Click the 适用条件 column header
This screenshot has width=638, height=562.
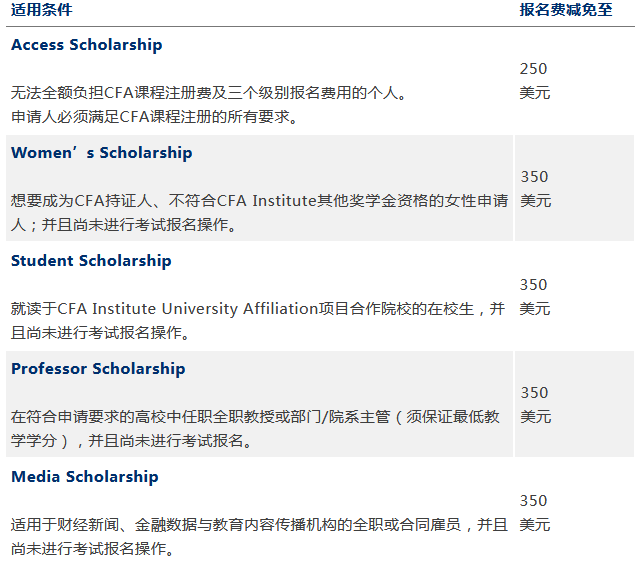(42, 10)
